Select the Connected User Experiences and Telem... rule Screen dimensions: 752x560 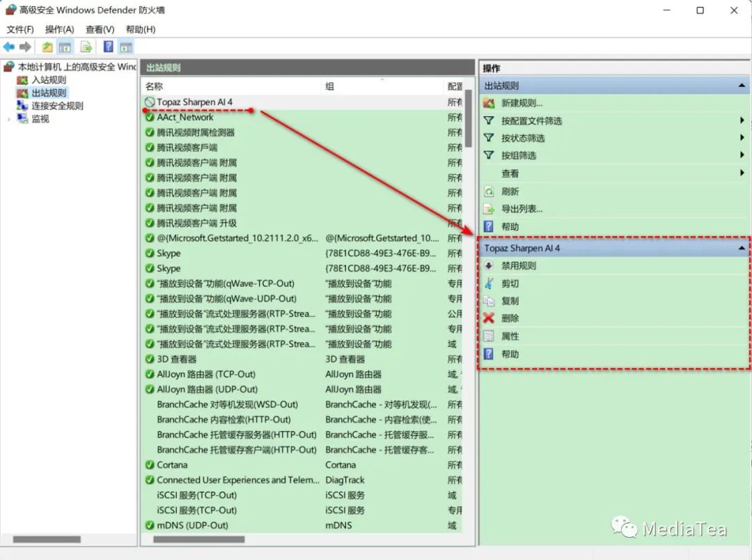(x=303, y=480)
